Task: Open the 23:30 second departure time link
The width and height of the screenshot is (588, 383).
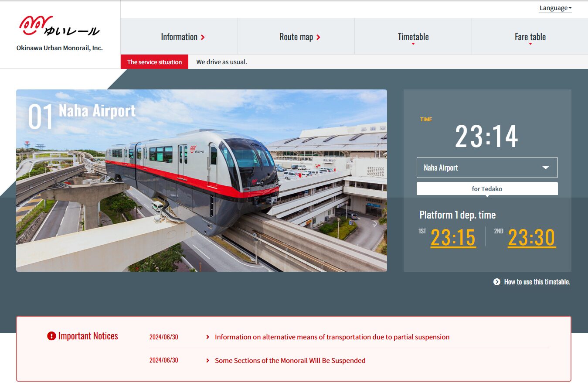Action: pos(531,238)
